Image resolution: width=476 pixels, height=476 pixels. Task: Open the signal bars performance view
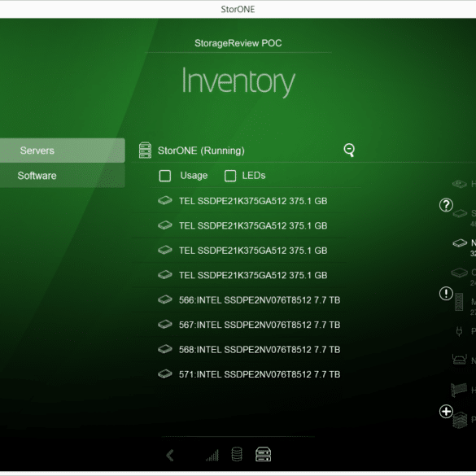[212, 455]
